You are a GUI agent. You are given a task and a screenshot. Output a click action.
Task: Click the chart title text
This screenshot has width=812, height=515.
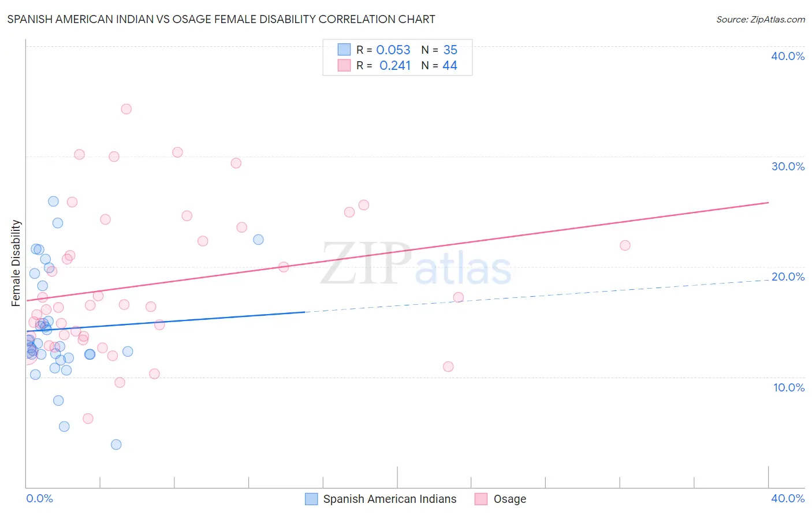coord(221,19)
